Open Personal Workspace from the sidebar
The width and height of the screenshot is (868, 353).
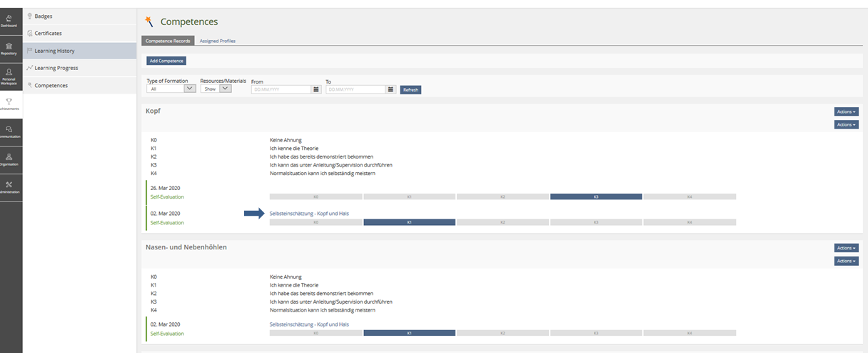[x=9, y=76]
